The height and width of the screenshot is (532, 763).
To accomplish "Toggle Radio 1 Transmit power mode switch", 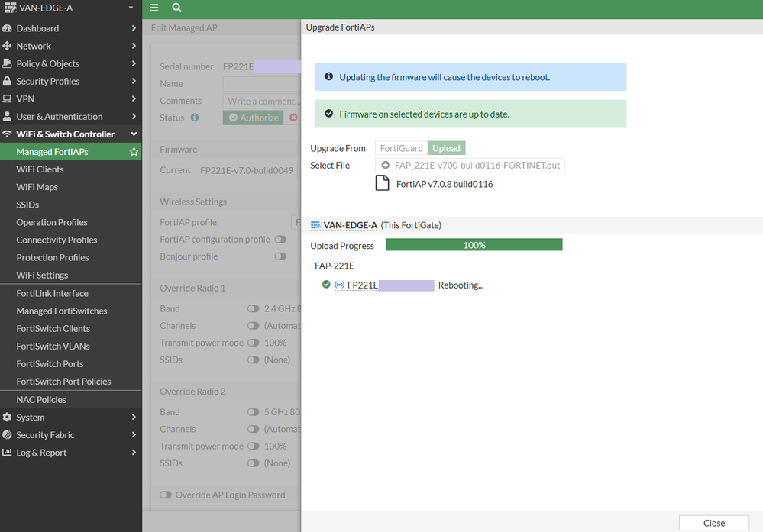I will (x=253, y=343).
